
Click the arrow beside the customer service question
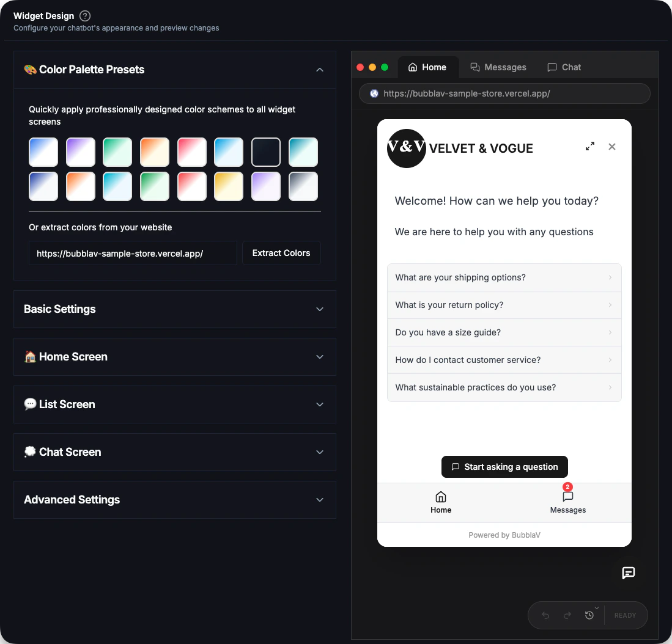pos(610,360)
